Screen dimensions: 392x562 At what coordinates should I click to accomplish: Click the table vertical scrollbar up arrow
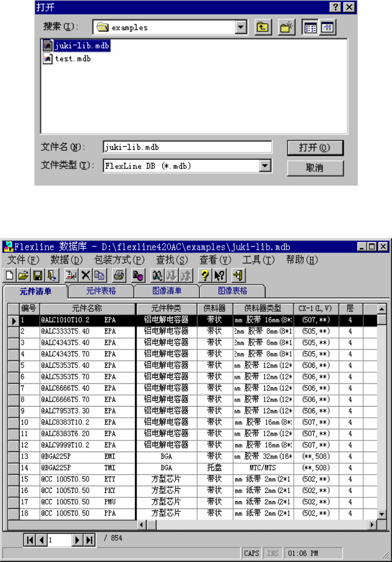(x=381, y=309)
